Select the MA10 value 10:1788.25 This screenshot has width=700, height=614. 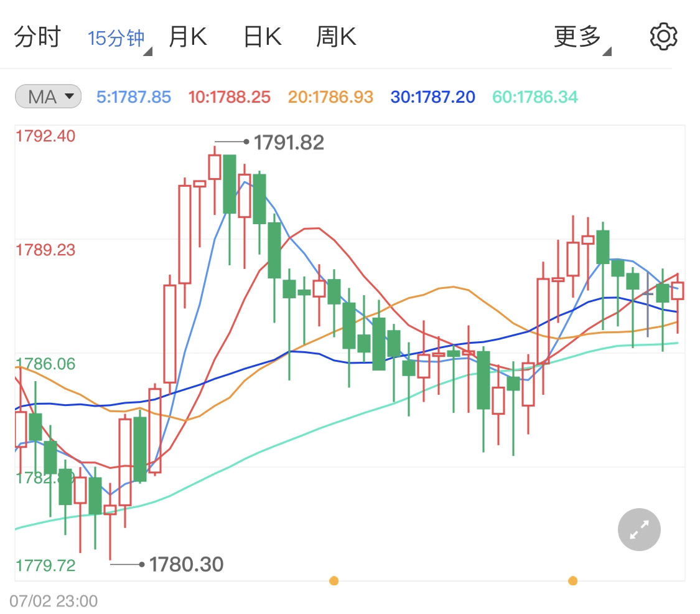point(230,97)
